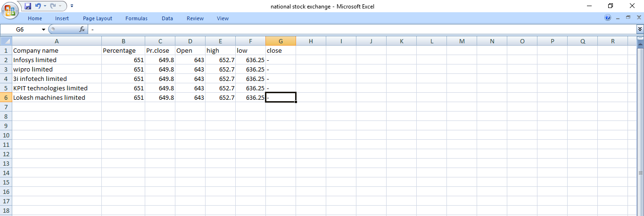Screen dimensions: 644x216
Task: Select column M header
Action: click(x=462, y=41)
